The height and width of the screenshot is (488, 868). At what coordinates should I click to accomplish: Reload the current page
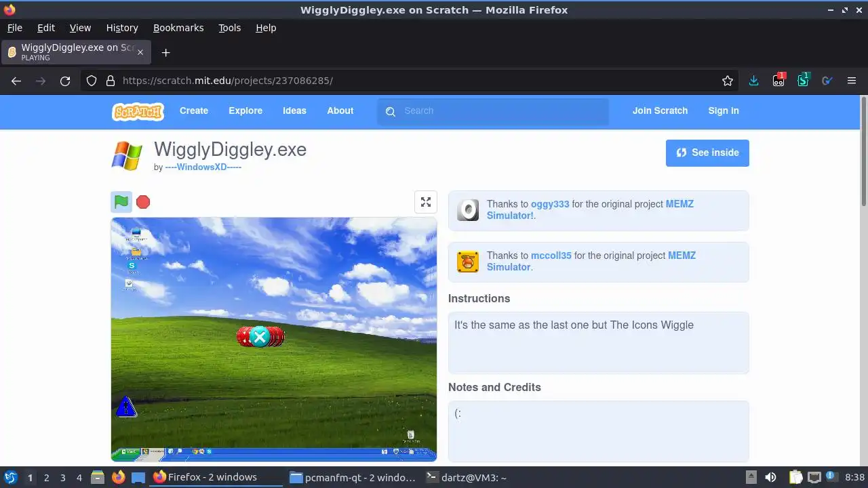[x=65, y=81]
